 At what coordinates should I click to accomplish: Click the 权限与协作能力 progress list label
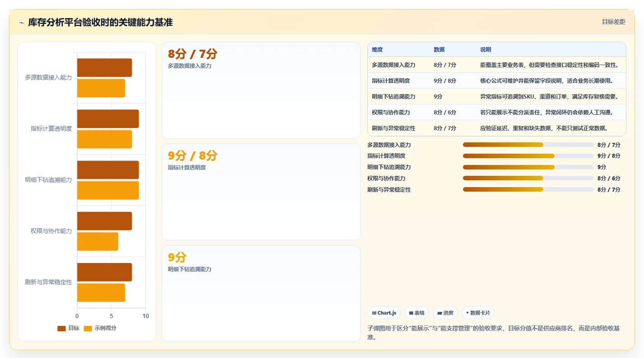tap(386, 179)
